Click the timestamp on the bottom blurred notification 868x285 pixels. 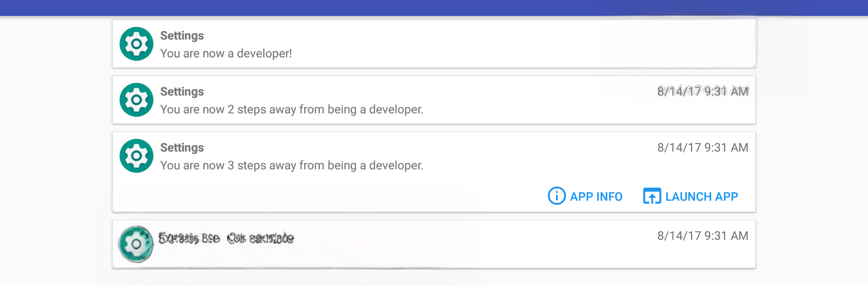coord(703,236)
